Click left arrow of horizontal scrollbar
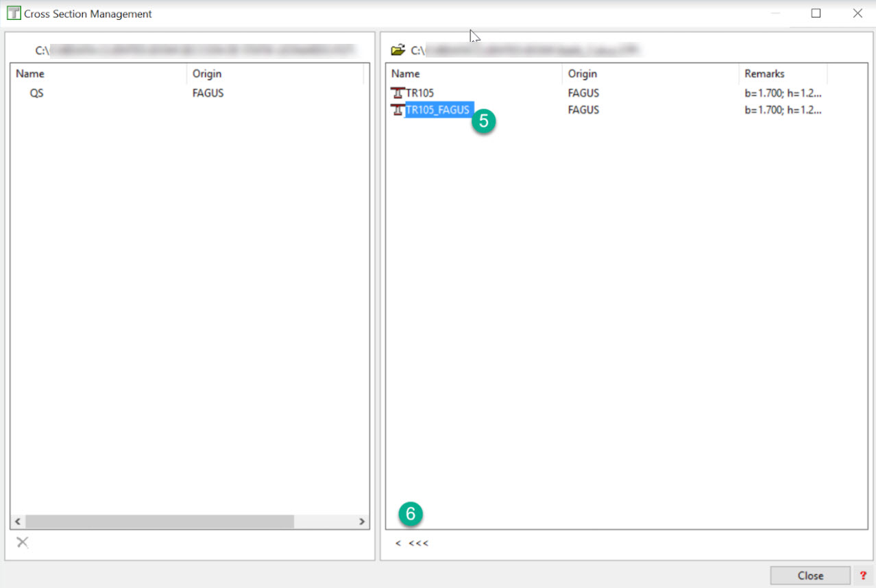Image resolution: width=876 pixels, height=588 pixels. click(18, 522)
